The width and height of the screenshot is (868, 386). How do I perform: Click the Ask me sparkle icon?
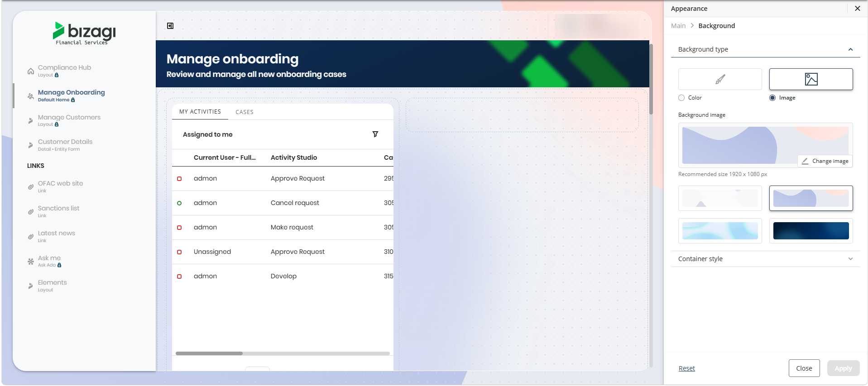(31, 262)
